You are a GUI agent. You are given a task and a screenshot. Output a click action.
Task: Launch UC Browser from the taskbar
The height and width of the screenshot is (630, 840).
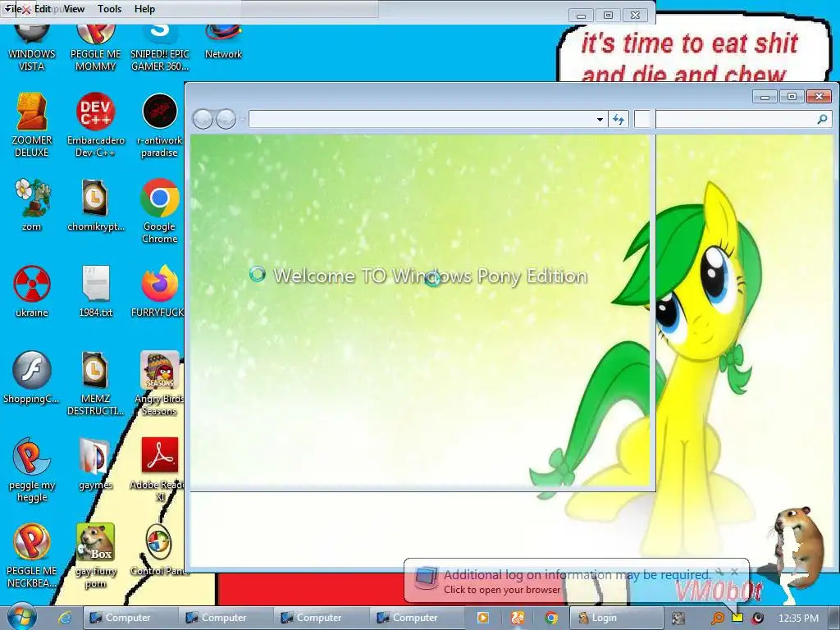[x=517, y=618]
